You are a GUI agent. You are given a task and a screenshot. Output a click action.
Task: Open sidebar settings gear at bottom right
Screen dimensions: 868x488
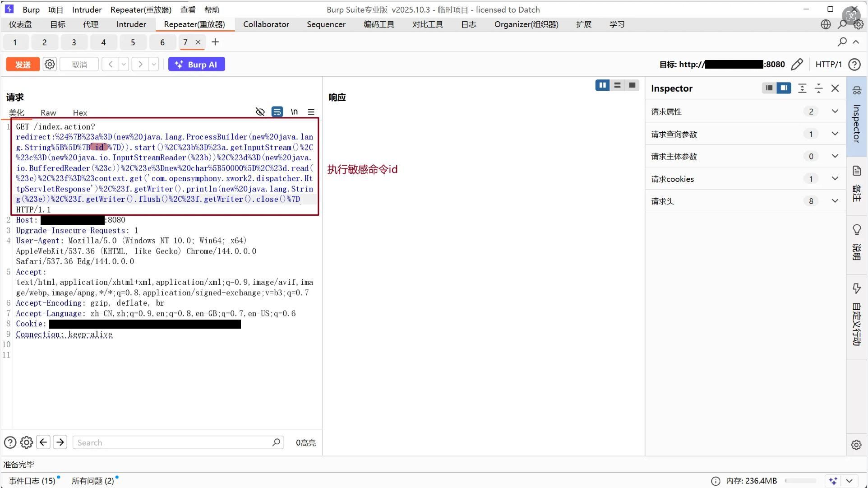(856, 445)
